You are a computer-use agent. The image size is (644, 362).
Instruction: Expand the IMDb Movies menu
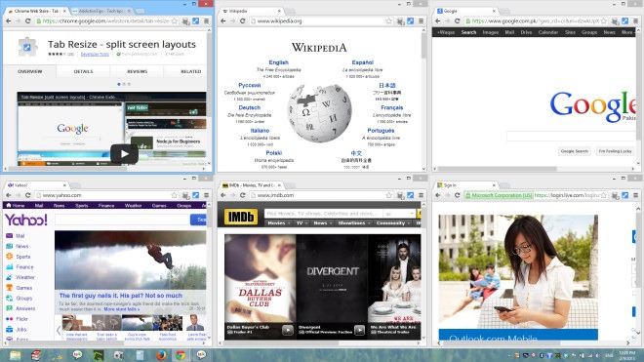278,223
